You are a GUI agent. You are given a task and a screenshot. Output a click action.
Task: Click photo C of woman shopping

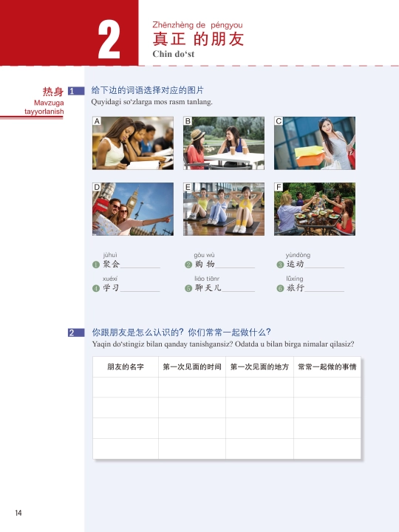[x=315, y=143]
